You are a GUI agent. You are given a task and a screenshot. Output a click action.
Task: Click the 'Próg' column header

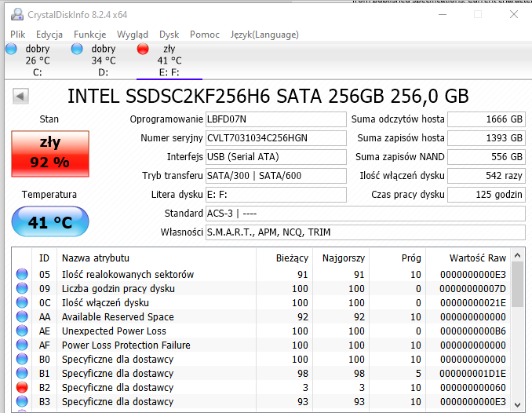pyautogui.click(x=398, y=258)
